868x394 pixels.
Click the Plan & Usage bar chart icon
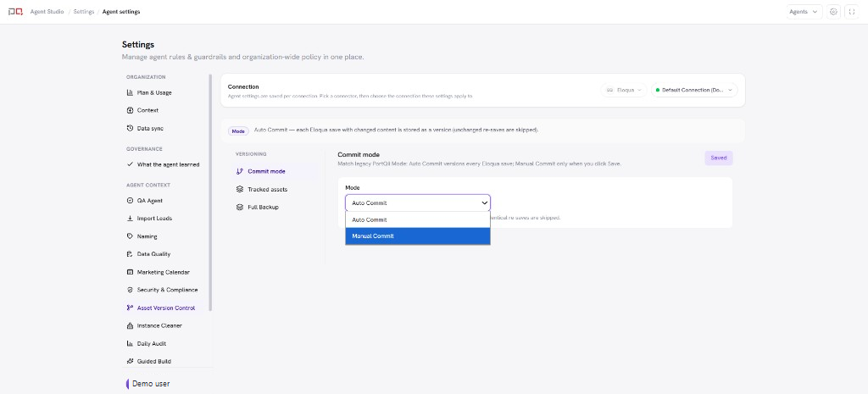click(x=130, y=92)
